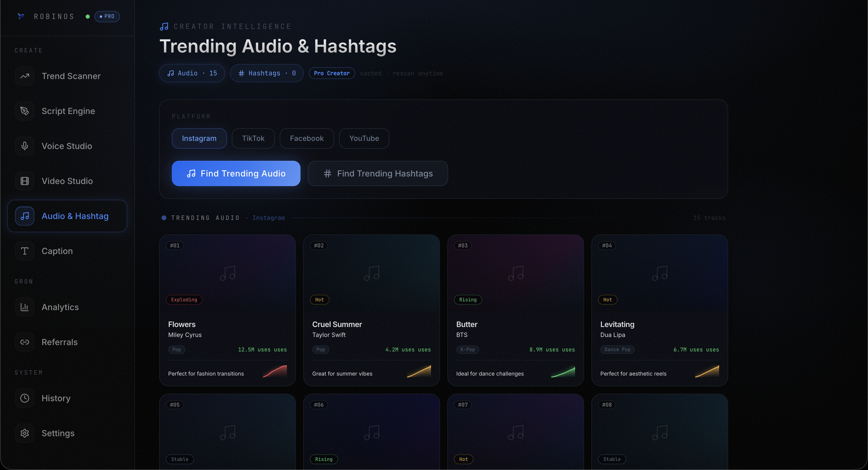
Task: Switch to the TikTok platform tab
Action: coord(253,138)
